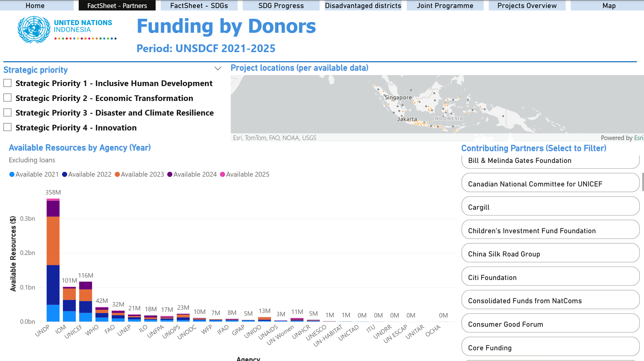The width and height of the screenshot is (644, 361).
Task: Click the United Nations Indonesia logo
Action: click(67, 30)
